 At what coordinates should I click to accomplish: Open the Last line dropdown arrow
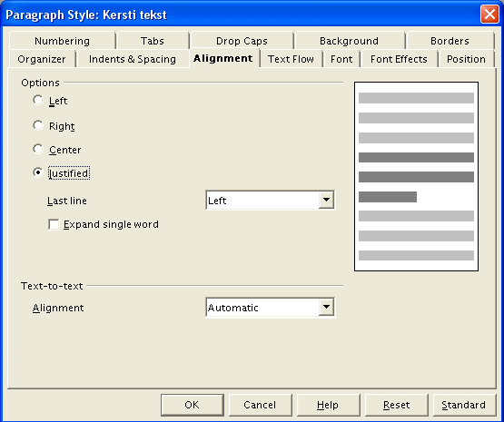pos(326,200)
